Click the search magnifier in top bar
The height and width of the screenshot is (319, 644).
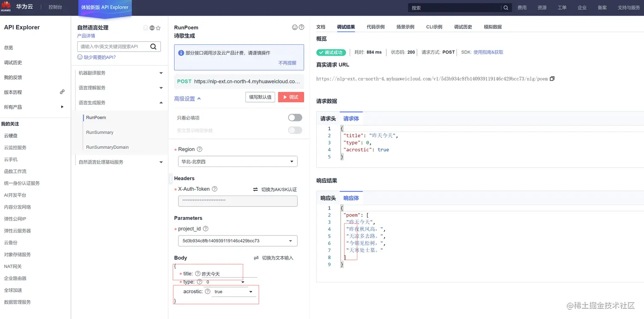coord(506,8)
